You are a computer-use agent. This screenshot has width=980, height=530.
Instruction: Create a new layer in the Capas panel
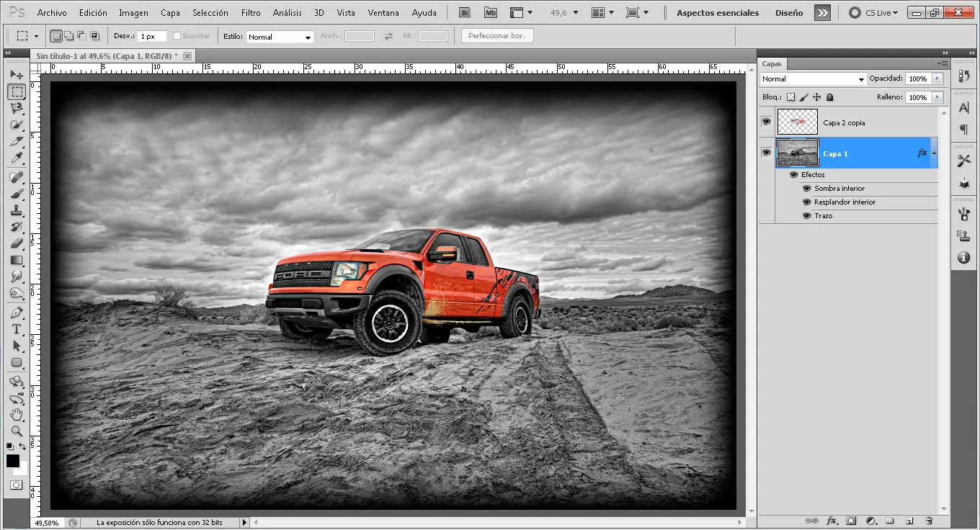click(909, 520)
